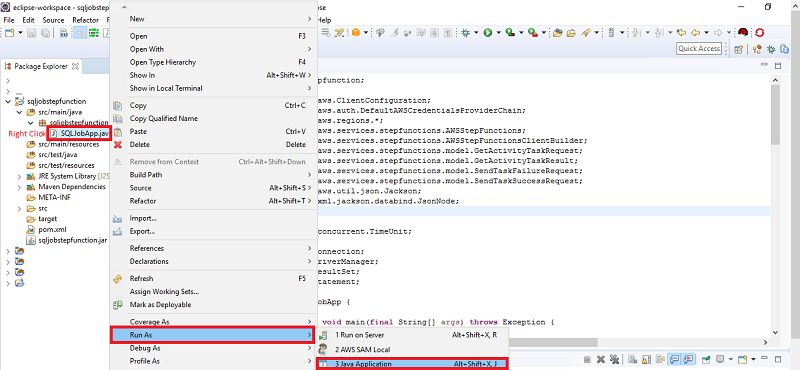Click the Coverage run toolbar icon
Image resolution: width=800 pixels, height=370 pixels.
510,32
